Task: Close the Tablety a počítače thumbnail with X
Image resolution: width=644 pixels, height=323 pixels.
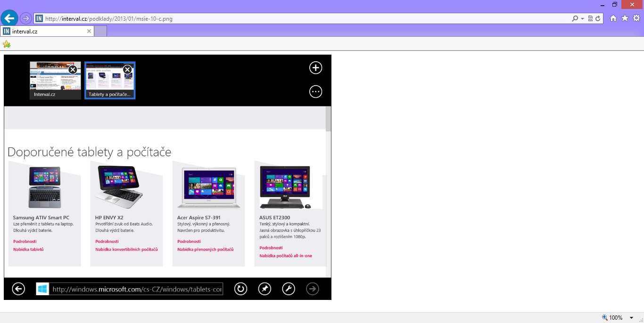Action: tap(127, 70)
